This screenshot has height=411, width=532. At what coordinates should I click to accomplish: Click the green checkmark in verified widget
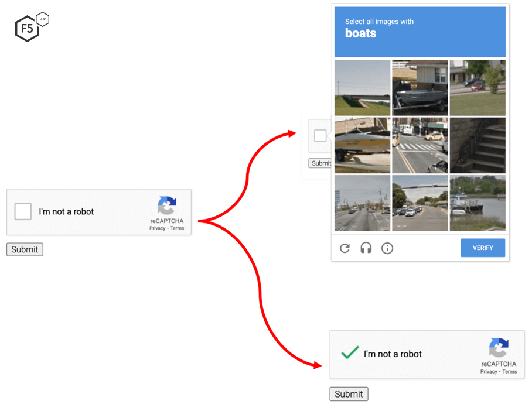(350, 353)
